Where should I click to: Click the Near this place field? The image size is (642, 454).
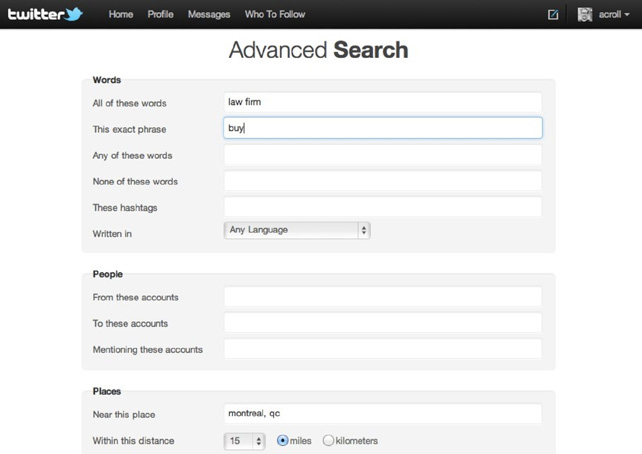pyautogui.click(x=383, y=414)
